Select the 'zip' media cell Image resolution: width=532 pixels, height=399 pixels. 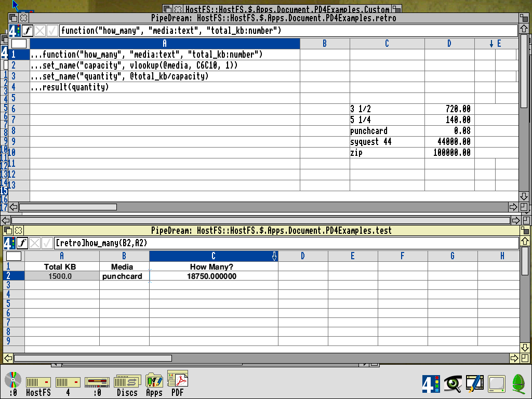tap(387, 153)
